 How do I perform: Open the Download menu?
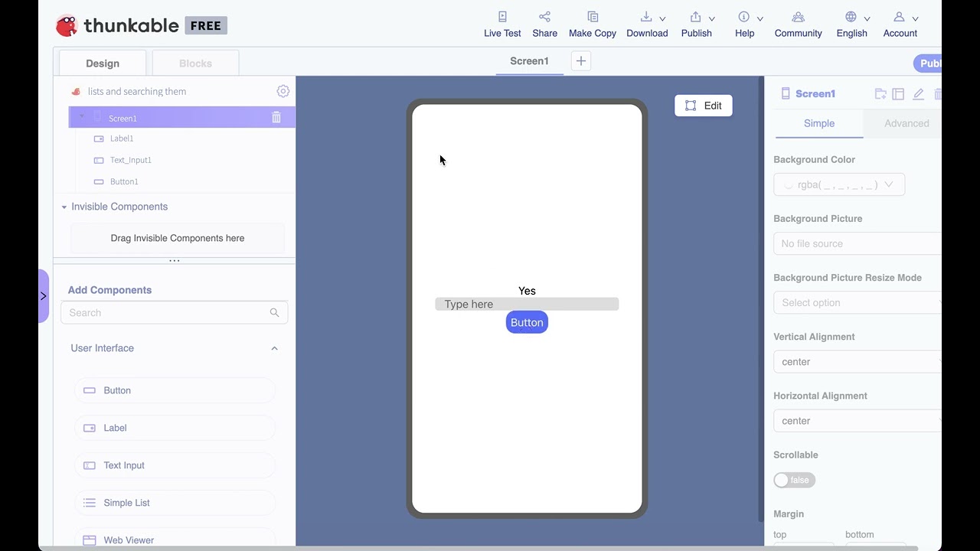[x=647, y=24]
